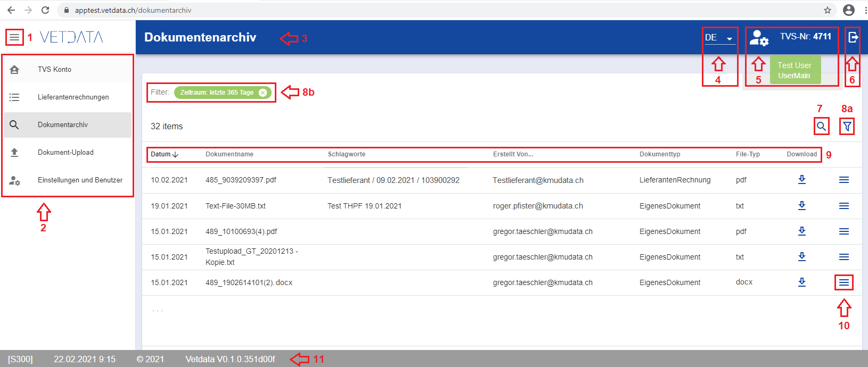Screen dimensions: 868x367
Task: Open row menu for 489_10100693(4).pdf
Action: [x=844, y=231]
